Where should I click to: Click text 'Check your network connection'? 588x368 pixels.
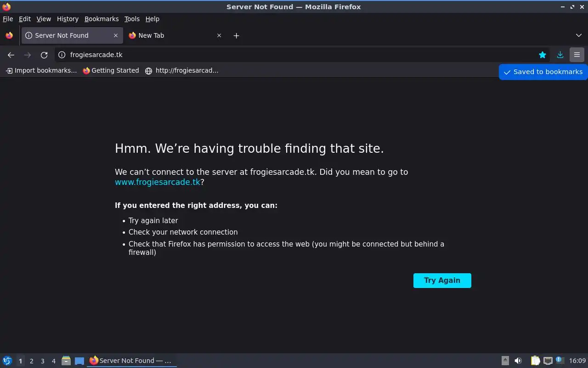tap(183, 232)
